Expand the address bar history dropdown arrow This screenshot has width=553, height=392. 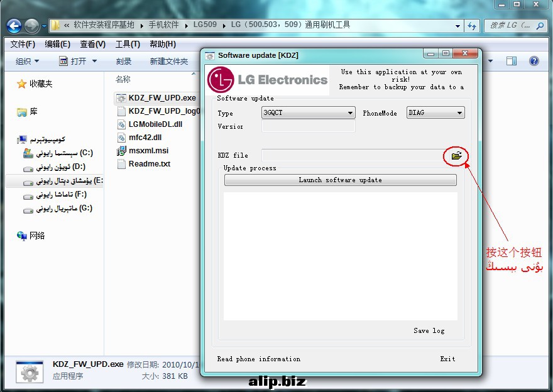pos(457,26)
